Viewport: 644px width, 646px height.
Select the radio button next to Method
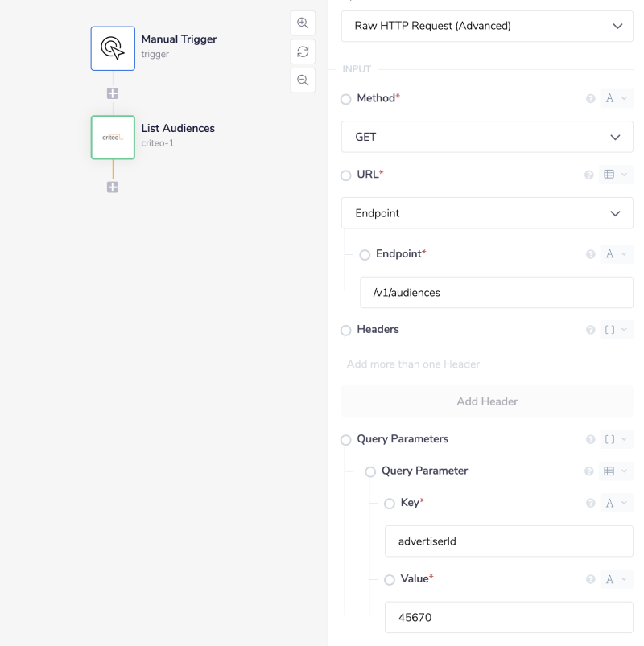tap(345, 98)
